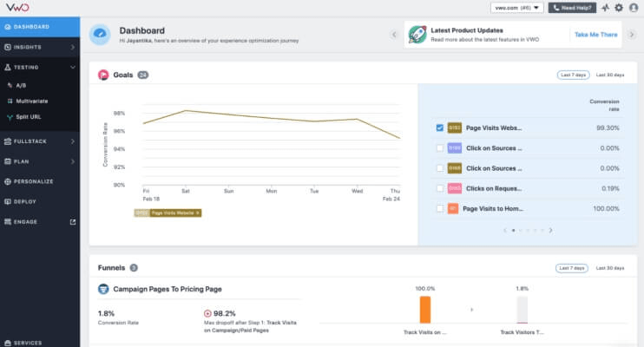Click the rocket icon in Product Updates
The height and width of the screenshot is (347, 644).
pos(417,35)
